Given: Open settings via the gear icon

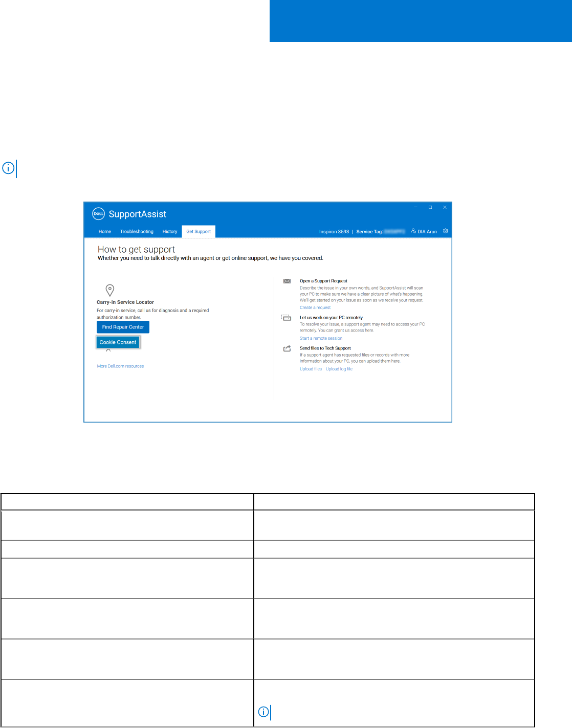Looking at the screenshot, I should (446, 231).
